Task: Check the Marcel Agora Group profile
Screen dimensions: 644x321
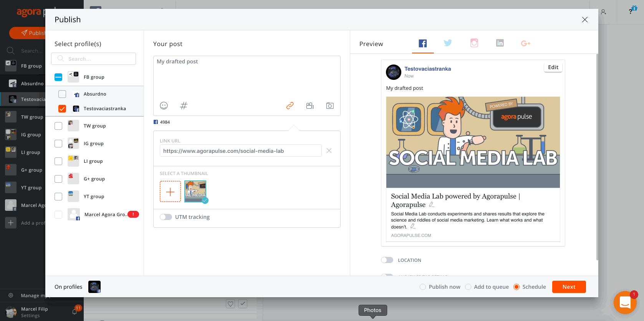Action: pyautogui.click(x=58, y=215)
